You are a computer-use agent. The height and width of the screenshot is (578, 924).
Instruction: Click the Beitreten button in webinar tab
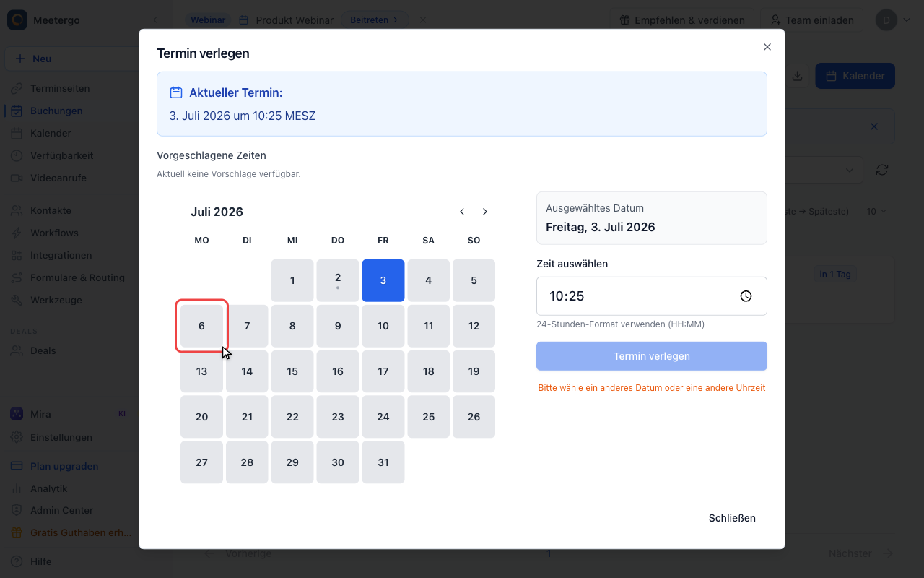coord(374,20)
